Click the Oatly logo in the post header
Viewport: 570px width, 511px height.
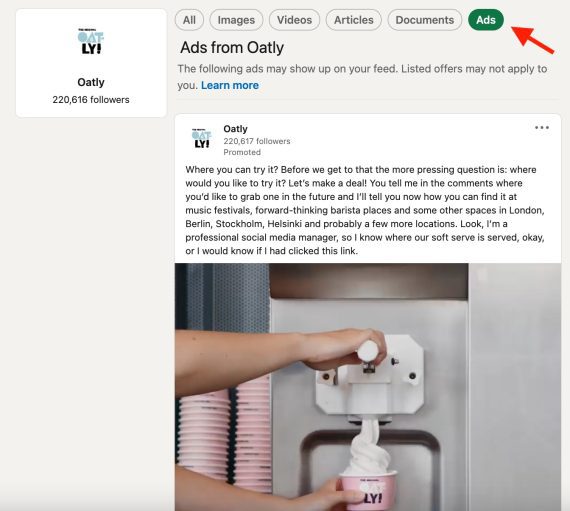[202, 138]
